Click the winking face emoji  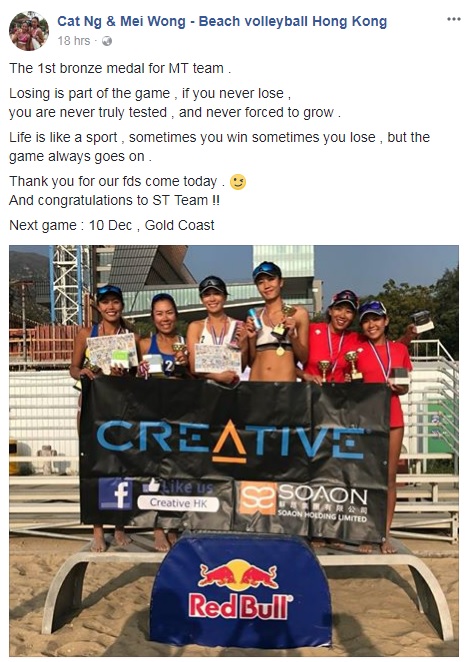coord(238,182)
